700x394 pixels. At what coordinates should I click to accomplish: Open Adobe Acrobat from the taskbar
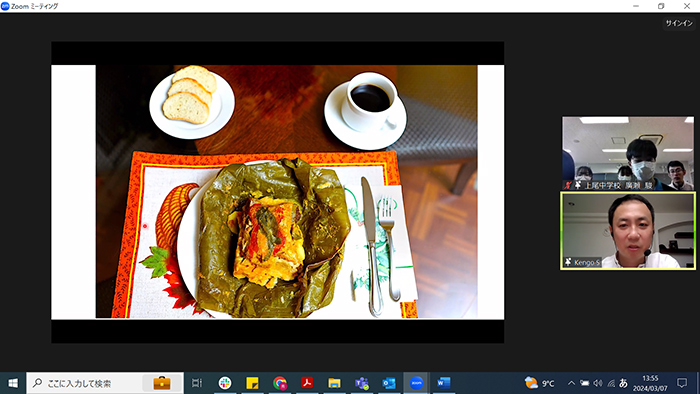pyautogui.click(x=307, y=383)
